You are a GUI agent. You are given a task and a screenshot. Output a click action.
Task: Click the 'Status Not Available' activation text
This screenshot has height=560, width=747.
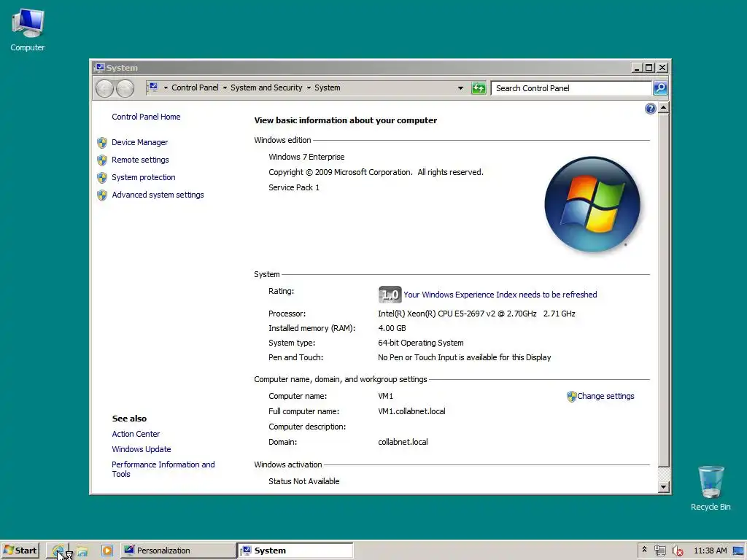click(x=304, y=481)
